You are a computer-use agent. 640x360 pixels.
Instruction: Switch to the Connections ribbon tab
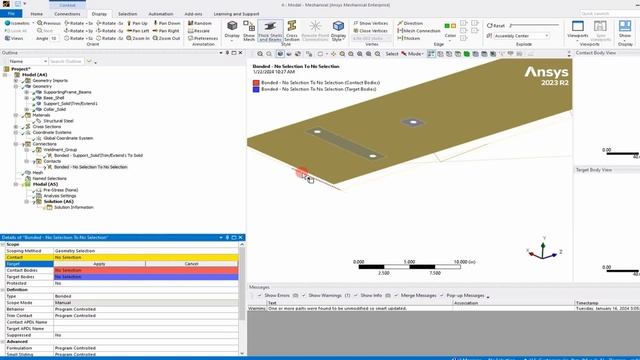click(67, 14)
